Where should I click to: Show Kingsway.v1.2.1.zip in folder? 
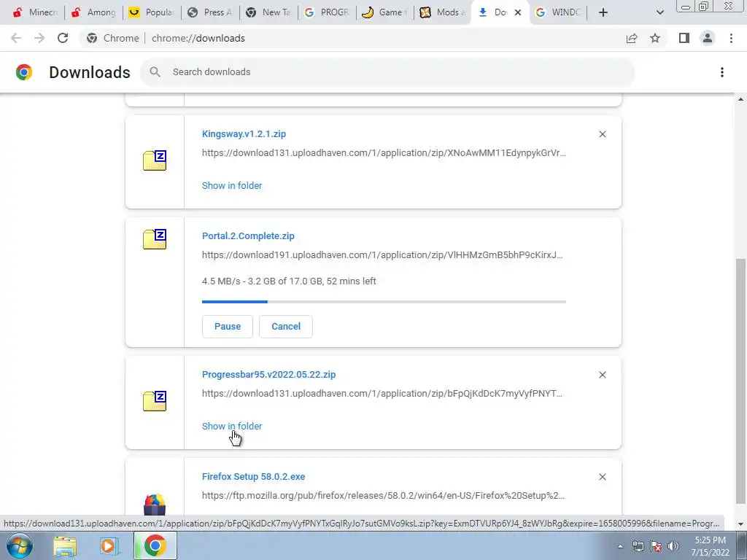(x=232, y=186)
